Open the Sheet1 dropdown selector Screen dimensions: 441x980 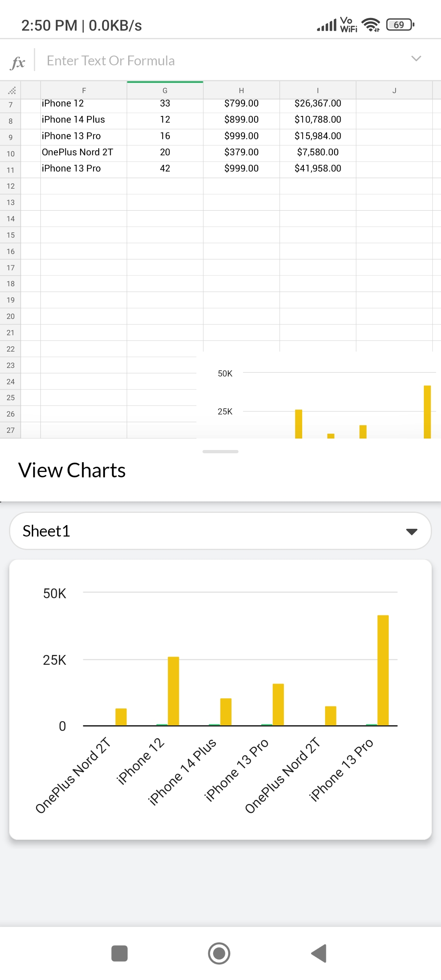[220, 531]
